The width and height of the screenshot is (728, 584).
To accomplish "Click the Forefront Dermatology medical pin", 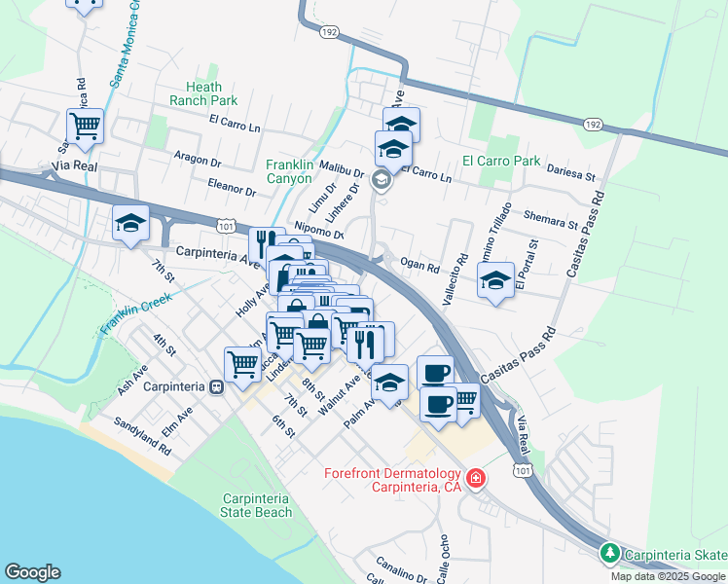I will coord(475,478).
